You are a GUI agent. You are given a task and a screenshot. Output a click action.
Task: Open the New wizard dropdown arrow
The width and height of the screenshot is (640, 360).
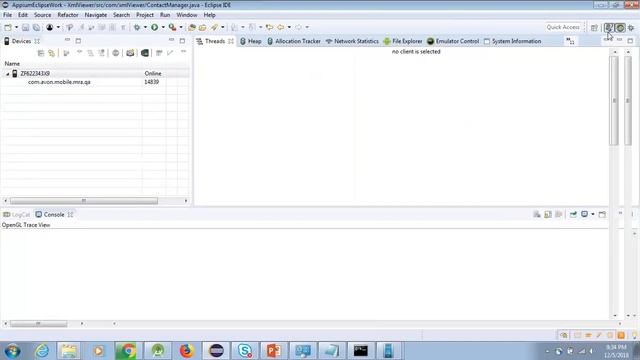(x=16, y=27)
